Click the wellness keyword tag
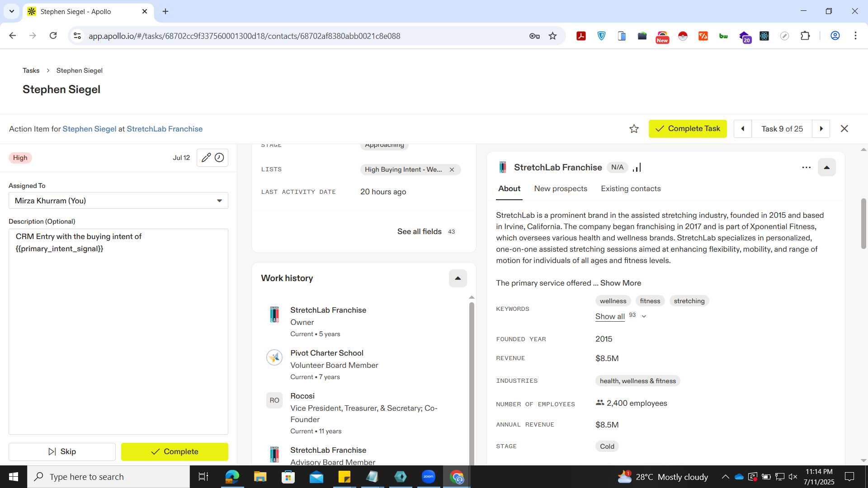This screenshot has width=868, height=488. 613,301
